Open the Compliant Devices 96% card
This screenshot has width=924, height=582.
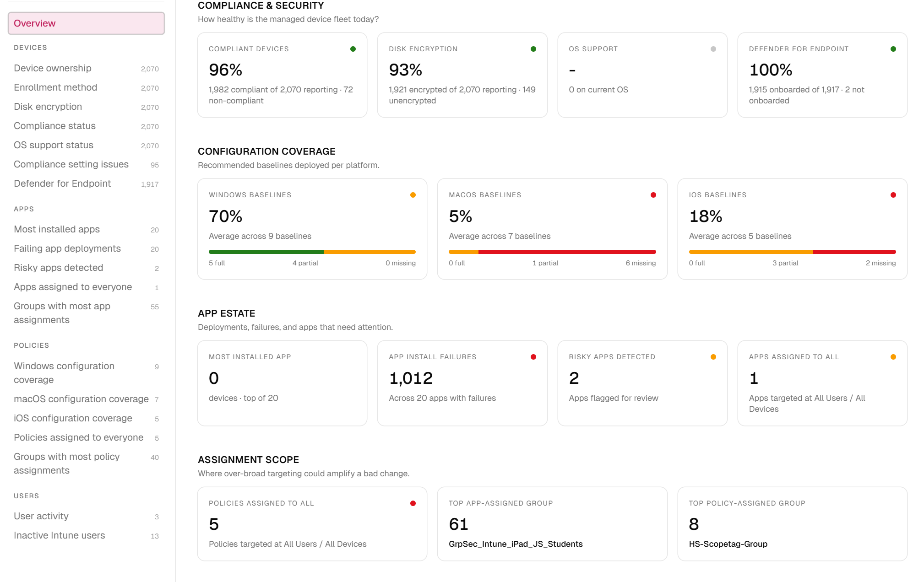283,75
